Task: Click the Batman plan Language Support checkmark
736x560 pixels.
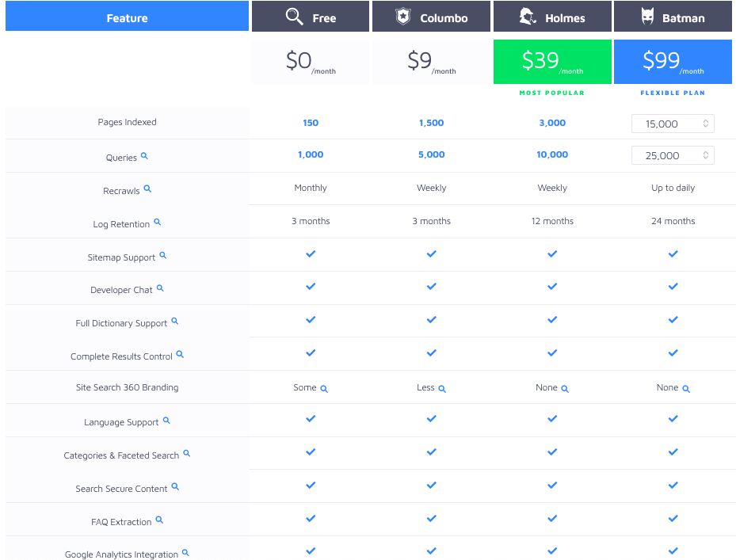Action: 673,419
